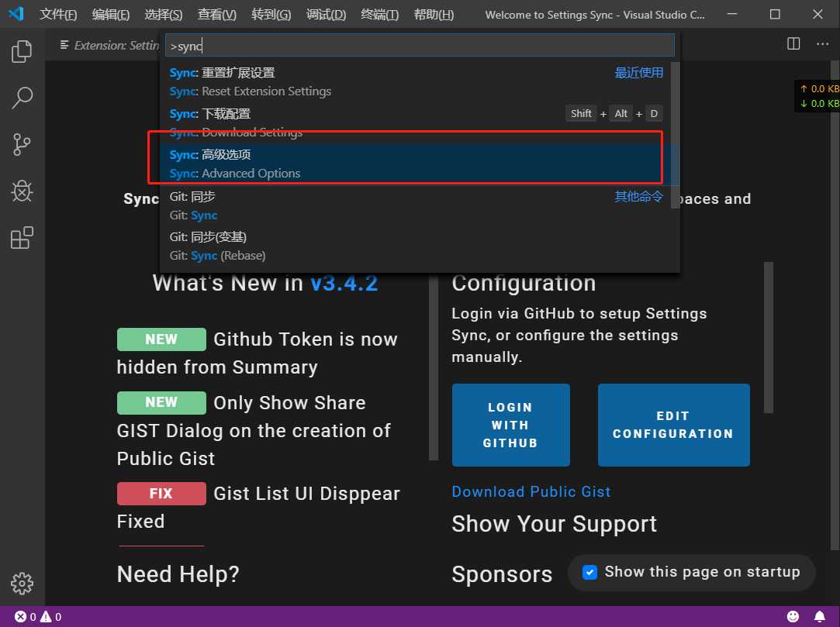Image resolution: width=840 pixels, height=627 pixels.
Task: Open the 帮助(H) menu
Action: [x=434, y=15]
